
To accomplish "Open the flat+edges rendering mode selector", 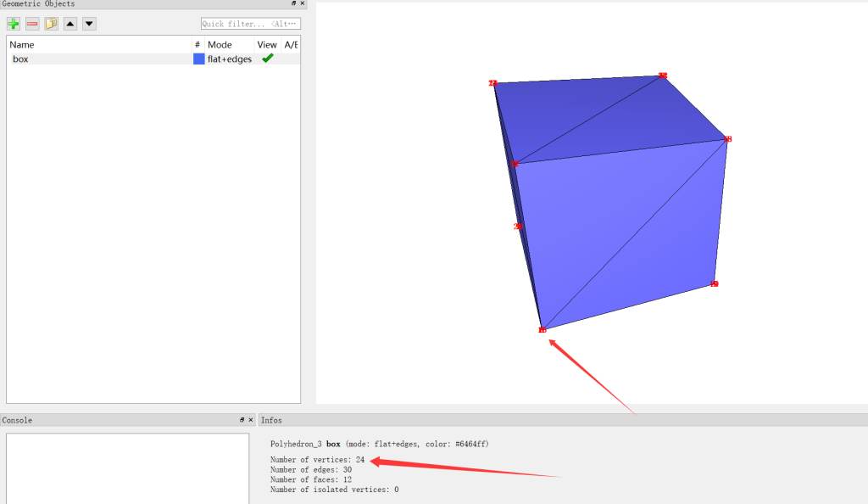I will point(230,59).
